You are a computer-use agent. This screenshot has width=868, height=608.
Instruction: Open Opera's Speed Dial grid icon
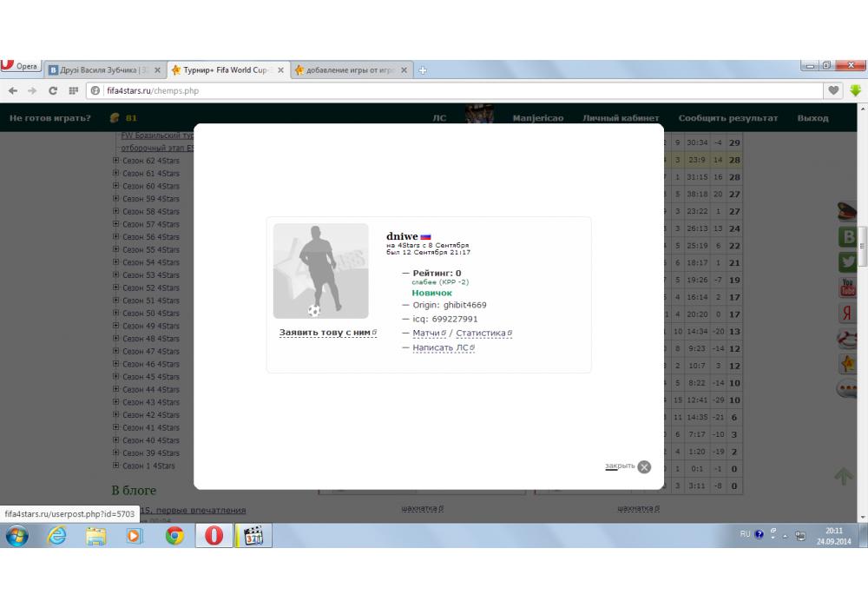click(74, 90)
